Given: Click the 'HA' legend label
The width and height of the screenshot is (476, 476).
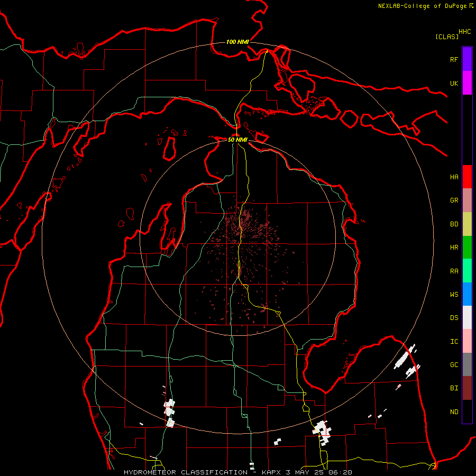Looking at the screenshot, I should click(x=454, y=177).
